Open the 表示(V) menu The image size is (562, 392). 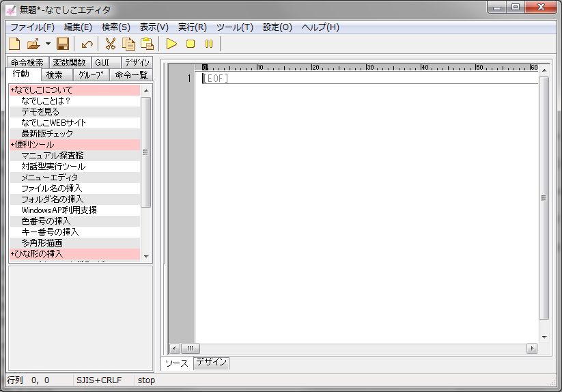[154, 27]
